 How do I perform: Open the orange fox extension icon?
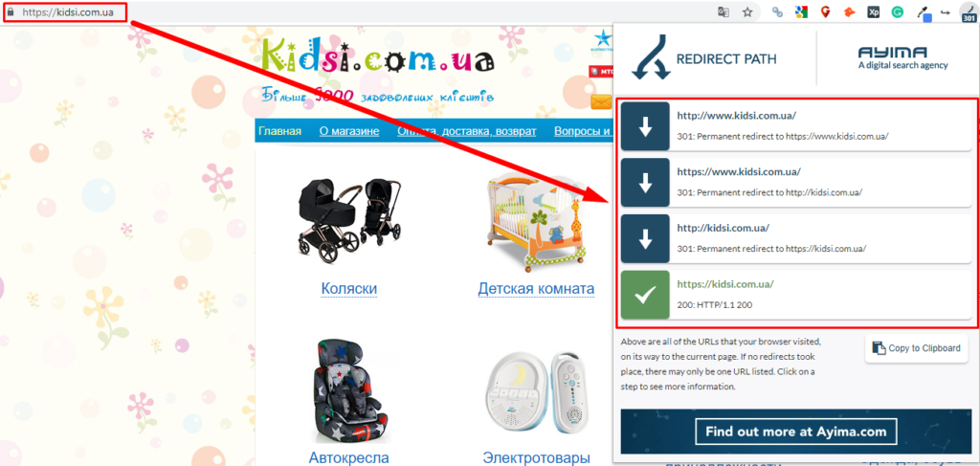(849, 11)
